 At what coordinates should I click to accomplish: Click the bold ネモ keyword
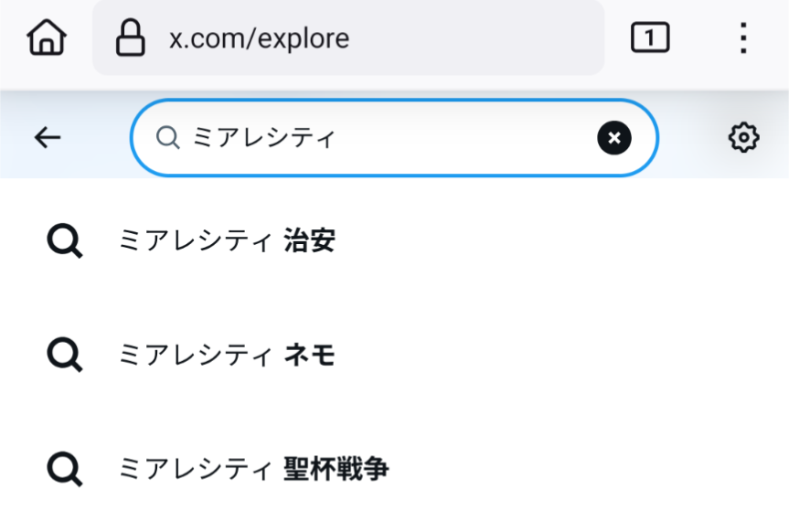[x=310, y=355]
